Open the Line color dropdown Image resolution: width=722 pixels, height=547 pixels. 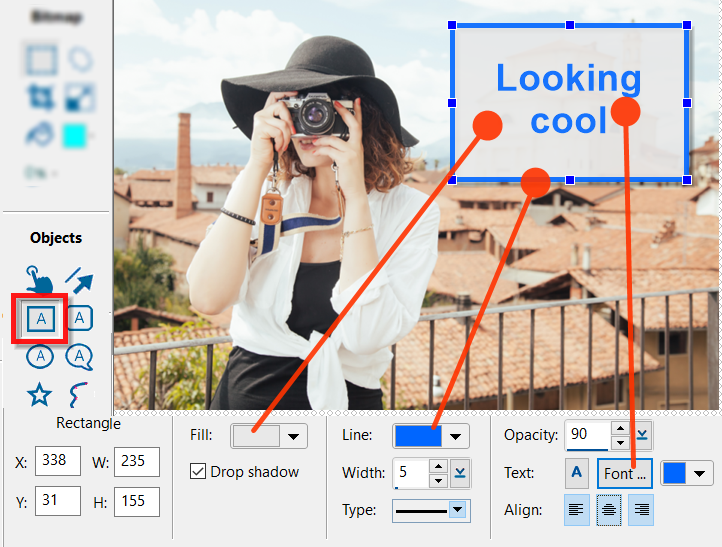pyautogui.click(x=456, y=436)
